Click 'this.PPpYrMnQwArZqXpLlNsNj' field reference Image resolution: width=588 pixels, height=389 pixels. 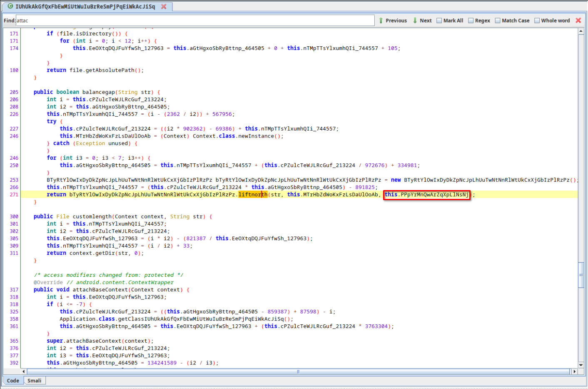[x=427, y=195]
